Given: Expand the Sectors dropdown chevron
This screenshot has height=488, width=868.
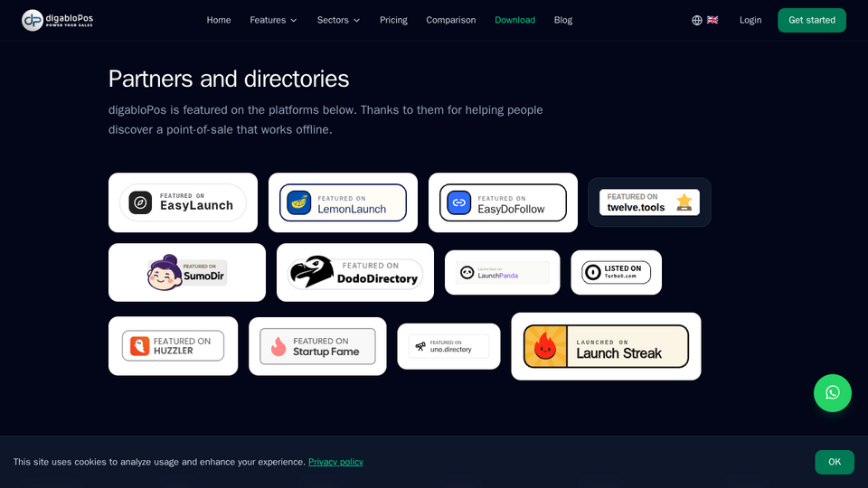Looking at the screenshot, I should click(x=356, y=21).
